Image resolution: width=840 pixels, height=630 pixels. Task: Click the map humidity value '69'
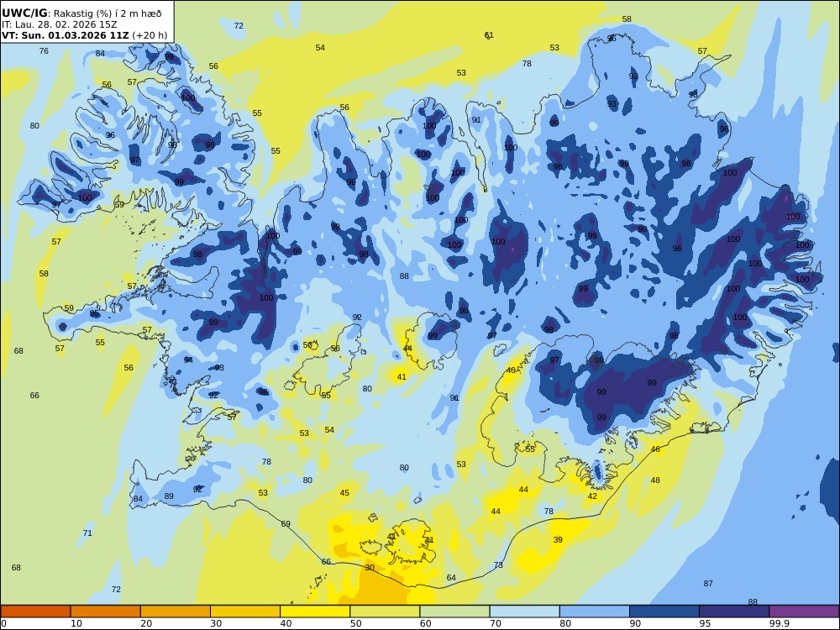(x=286, y=524)
